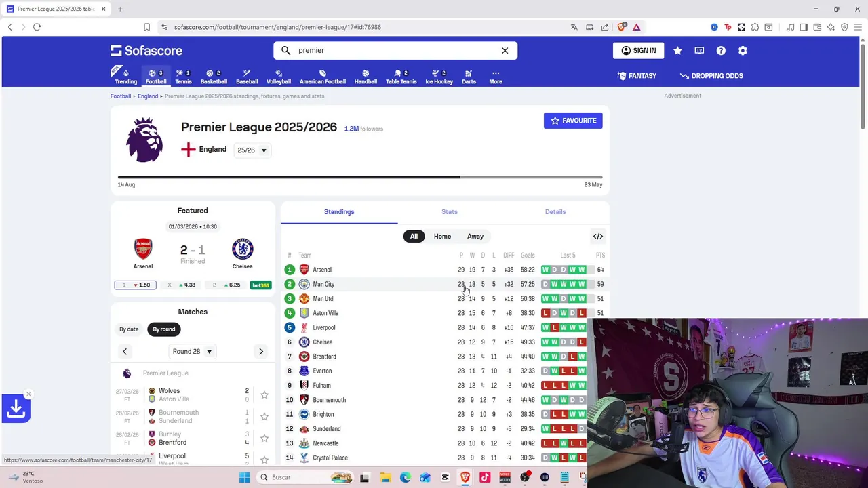Open the Tennis sport category

tap(183, 77)
